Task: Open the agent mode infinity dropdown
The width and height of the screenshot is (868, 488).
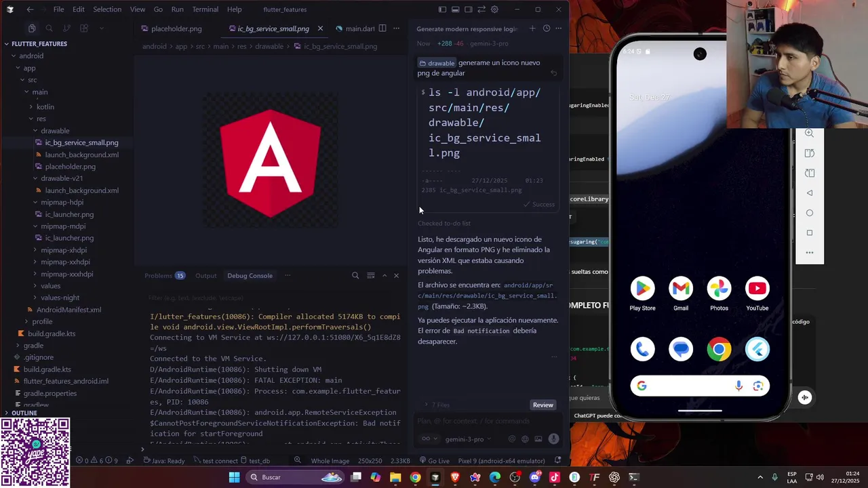Action: pos(429,439)
